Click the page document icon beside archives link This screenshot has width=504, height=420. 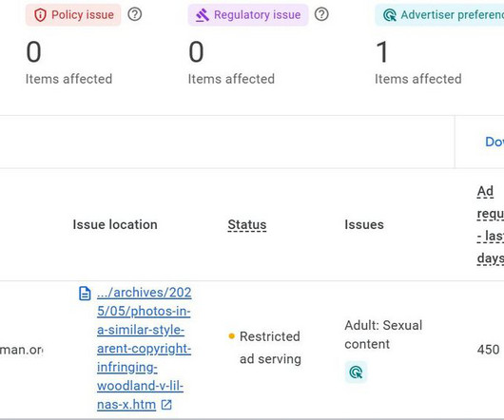[x=85, y=294]
